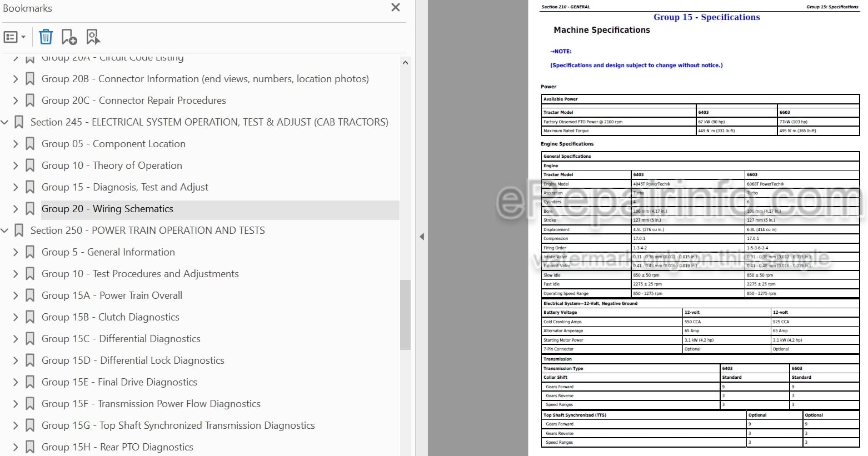Screen dimensions: 868x456
Task: Click the 'Machine Specifications' heading in document
Action: point(602,30)
